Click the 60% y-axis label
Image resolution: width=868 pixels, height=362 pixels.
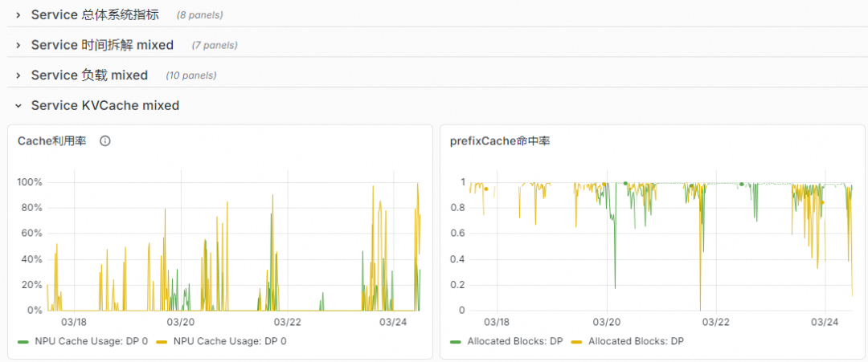coord(32,234)
